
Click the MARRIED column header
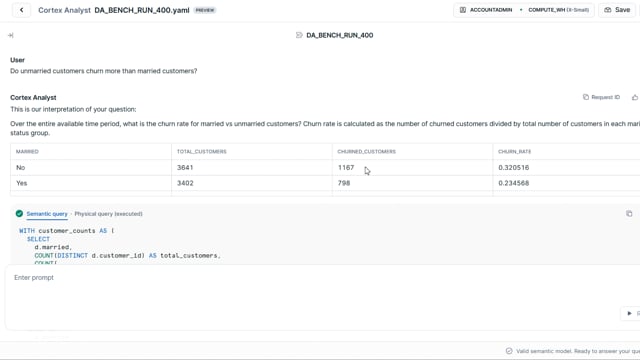coord(27,151)
